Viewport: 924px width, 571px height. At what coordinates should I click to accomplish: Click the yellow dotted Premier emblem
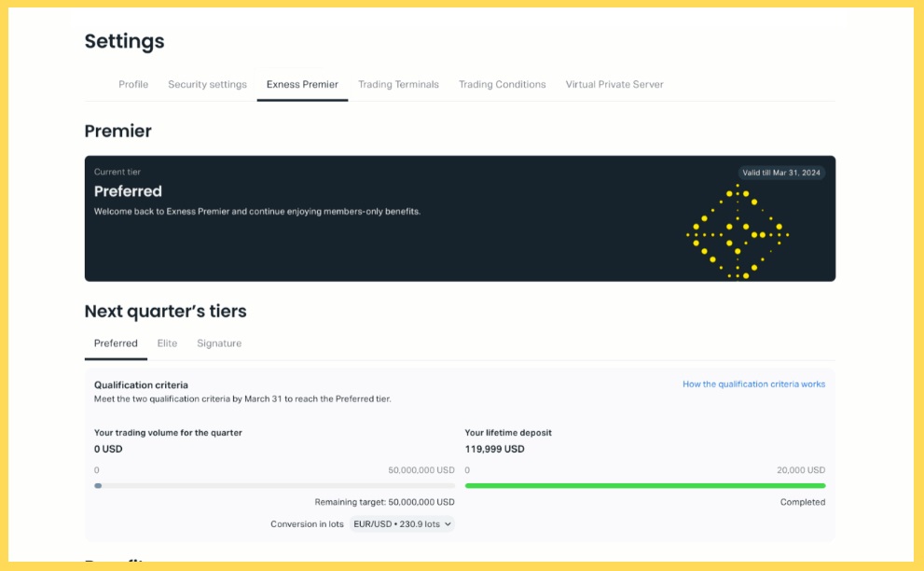pyautogui.click(x=738, y=232)
